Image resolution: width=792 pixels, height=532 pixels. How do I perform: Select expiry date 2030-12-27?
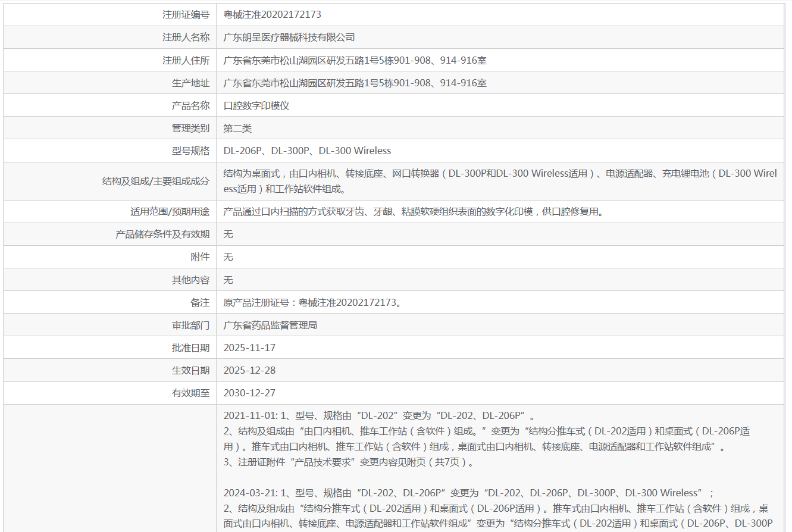coord(249,393)
